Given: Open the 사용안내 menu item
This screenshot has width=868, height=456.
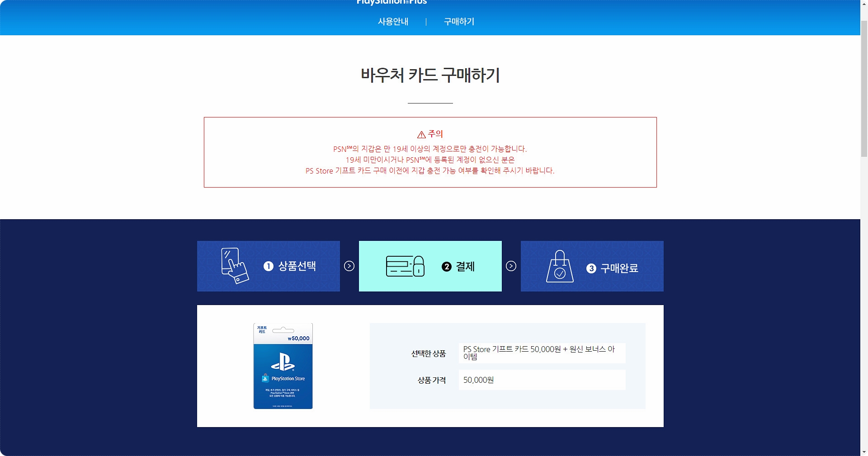Looking at the screenshot, I should pos(393,21).
